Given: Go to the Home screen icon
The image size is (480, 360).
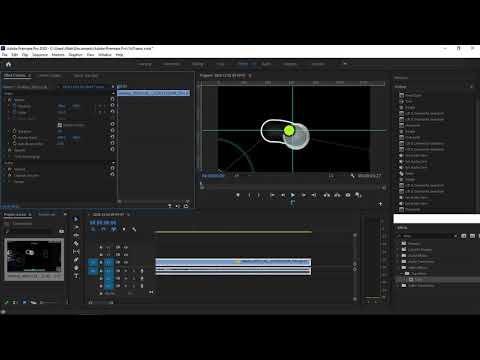Looking at the screenshot, I should (x=8, y=64).
